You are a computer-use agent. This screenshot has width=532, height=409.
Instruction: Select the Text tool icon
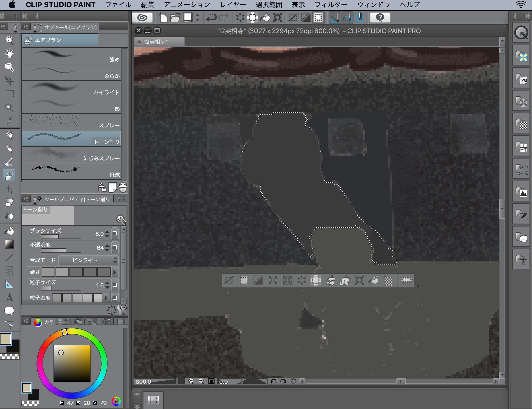pyautogui.click(x=9, y=298)
